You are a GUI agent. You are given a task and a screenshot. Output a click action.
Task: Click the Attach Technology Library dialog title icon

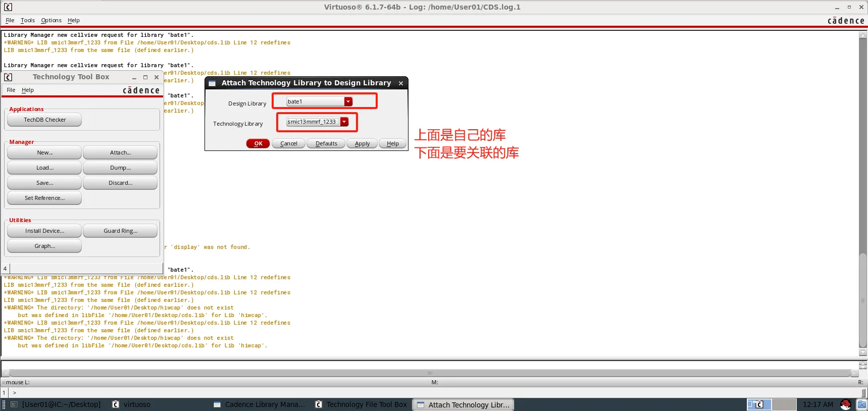coord(213,83)
